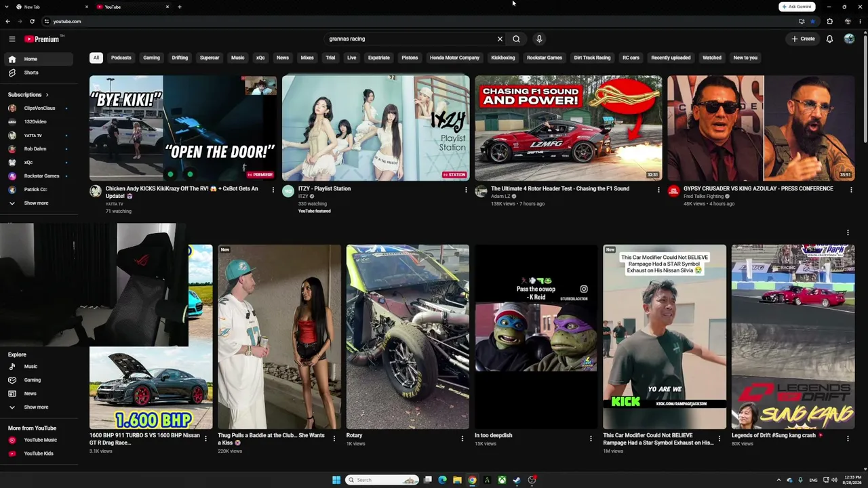Launch Steam from the taskbar
Viewport: 868px width, 488px height.
pos(517,480)
